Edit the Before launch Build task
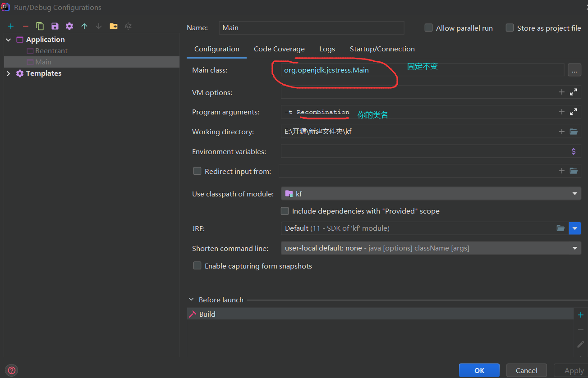 (x=581, y=344)
